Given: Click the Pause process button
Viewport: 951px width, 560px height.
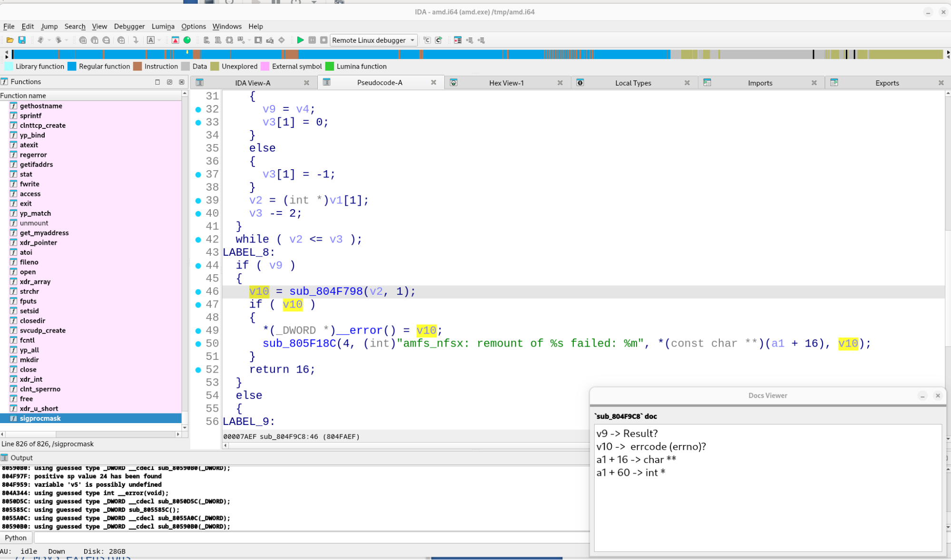Looking at the screenshot, I should tap(312, 40).
